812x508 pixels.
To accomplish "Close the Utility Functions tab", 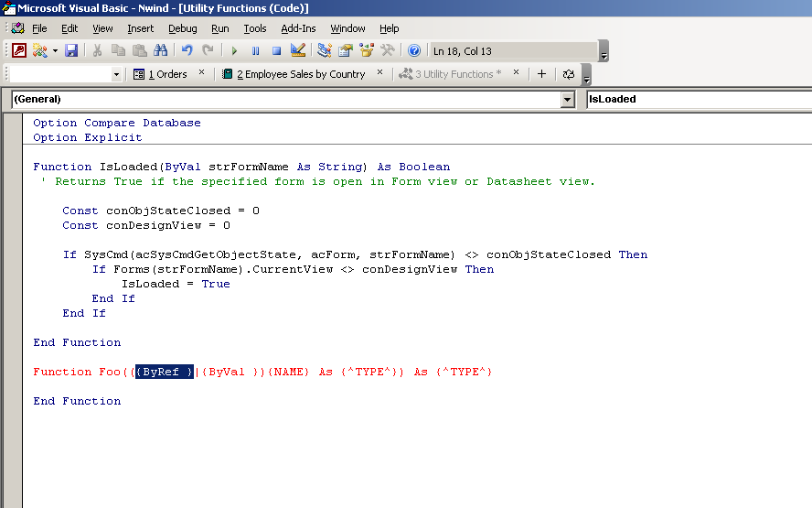I will click(517, 72).
